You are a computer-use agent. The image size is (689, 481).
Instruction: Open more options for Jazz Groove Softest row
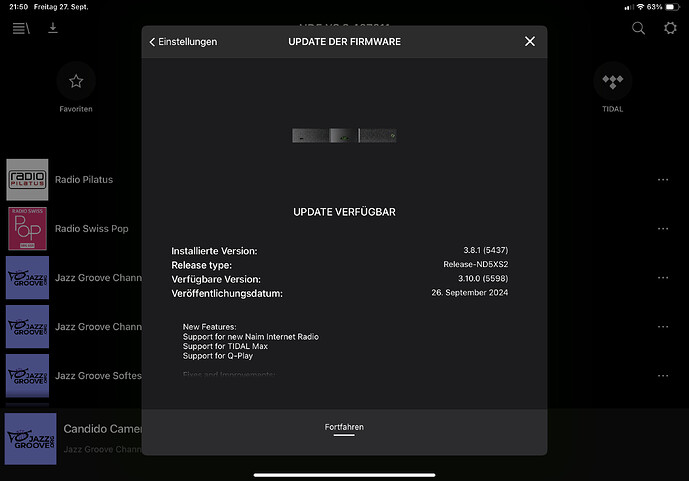662,376
